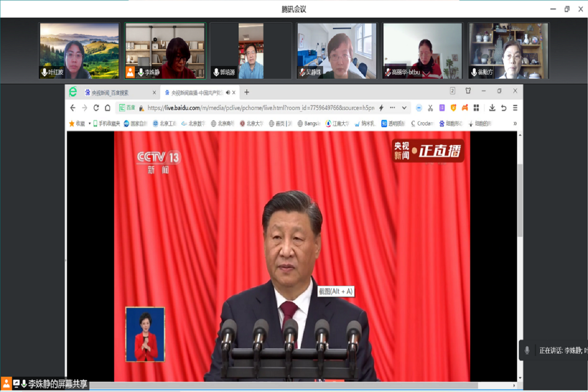
Task: Click the blue ad-blocker extension icon
Action: click(x=419, y=108)
